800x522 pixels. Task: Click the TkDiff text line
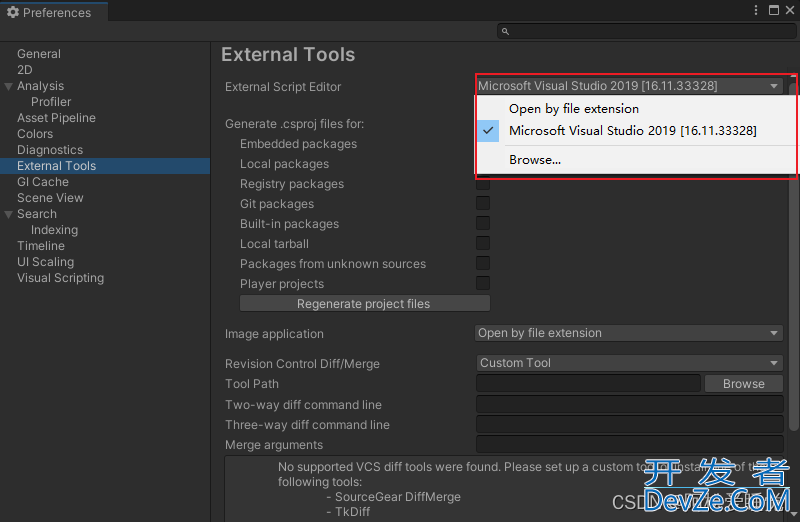348,511
